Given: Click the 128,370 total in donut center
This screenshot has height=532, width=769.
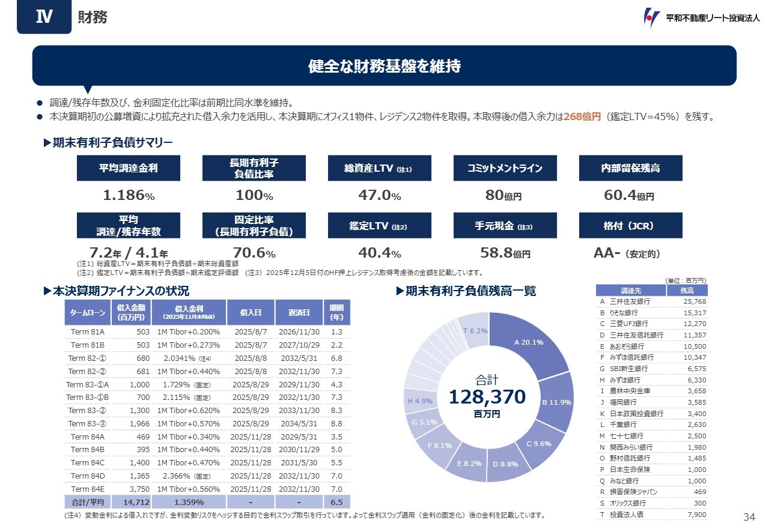Looking at the screenshot, I should pyautogui.click(x=487, y=397).
